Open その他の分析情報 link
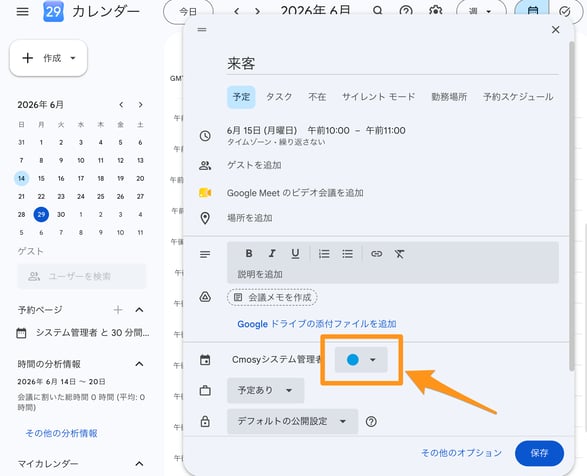The image size is (587, 476). click(61, 433)
